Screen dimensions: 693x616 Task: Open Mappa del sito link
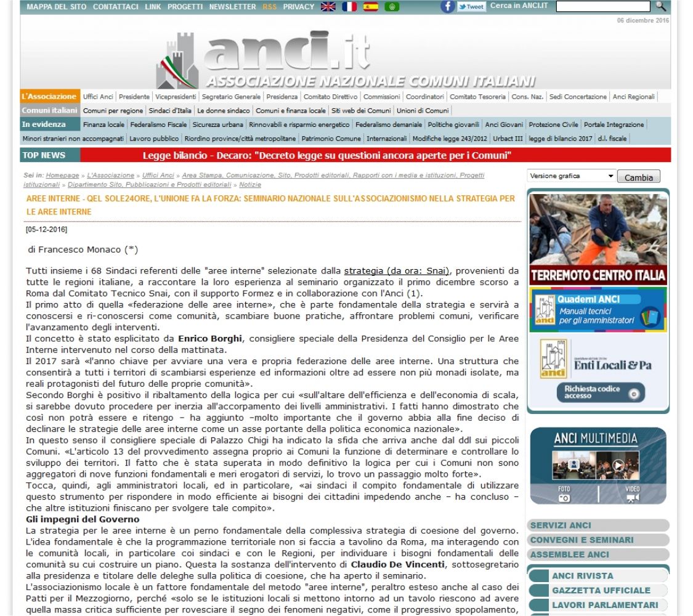[57, 7]
